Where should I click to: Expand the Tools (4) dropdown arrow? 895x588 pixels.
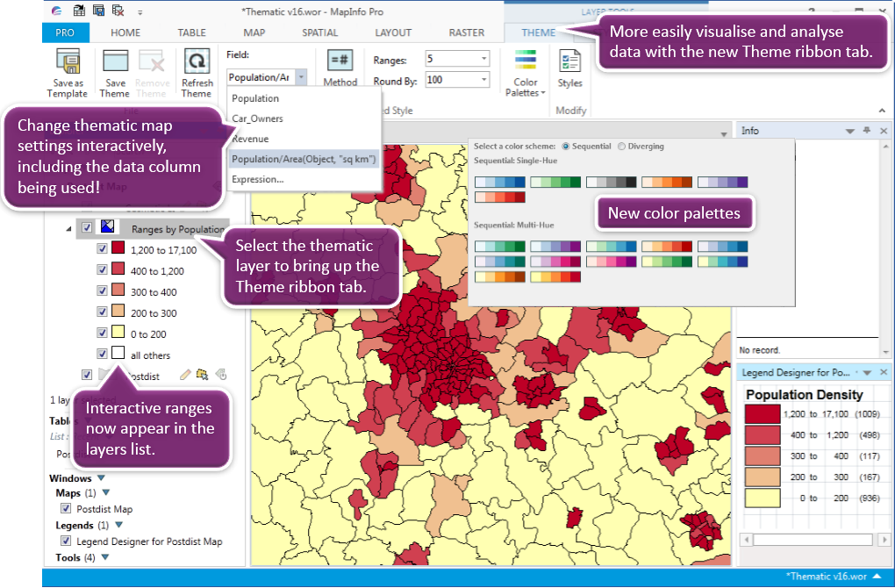click(x=105, y=557)
